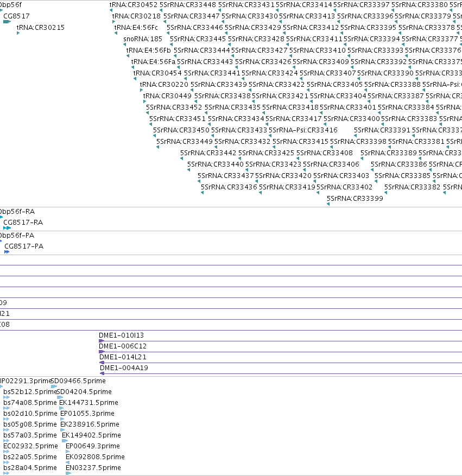Click the EST glyph below EK149402.5prime
Screen dimensions: 462x476
(65, 441)
